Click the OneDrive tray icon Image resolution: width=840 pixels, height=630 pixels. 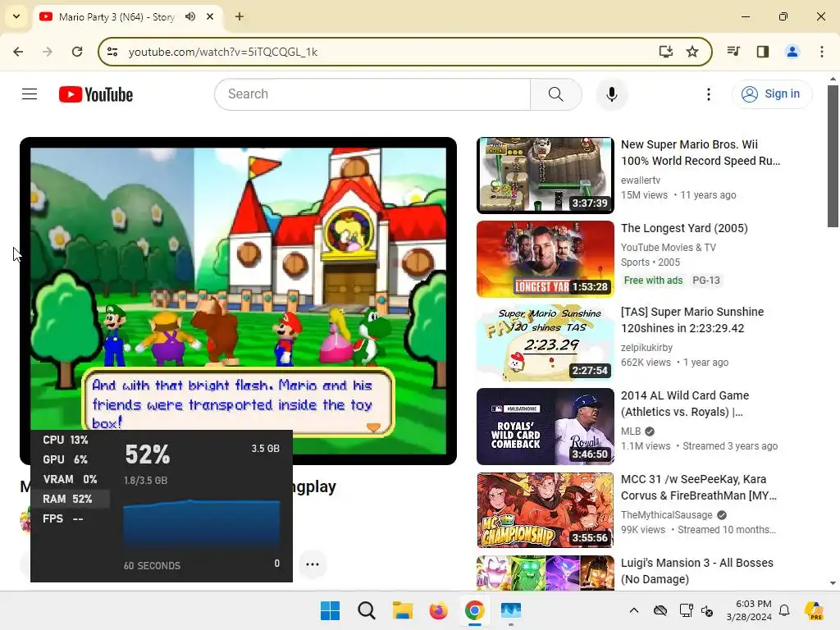(660, 610)
